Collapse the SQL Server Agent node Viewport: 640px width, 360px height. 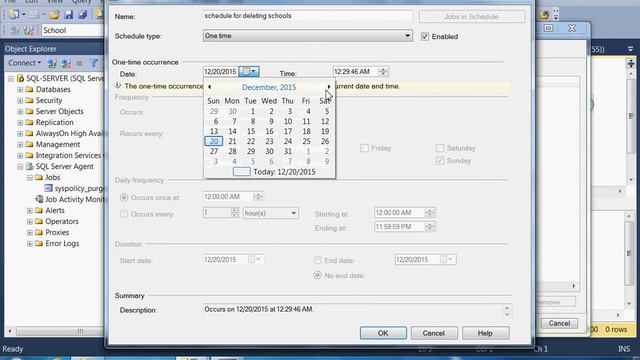click(x=20, y=167)
